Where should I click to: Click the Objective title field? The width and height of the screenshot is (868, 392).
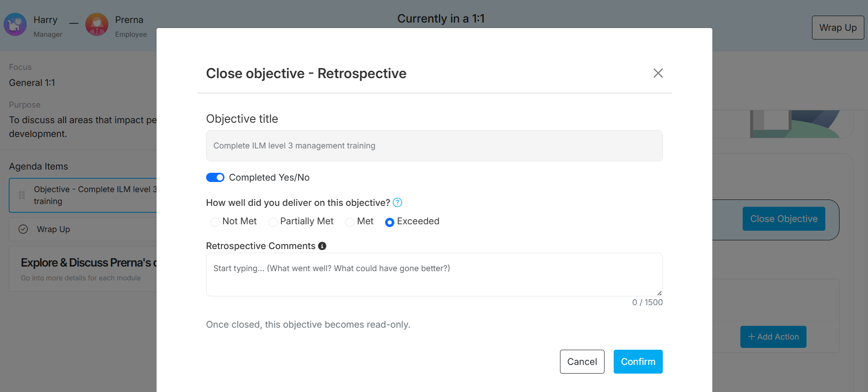coord(434,146)
